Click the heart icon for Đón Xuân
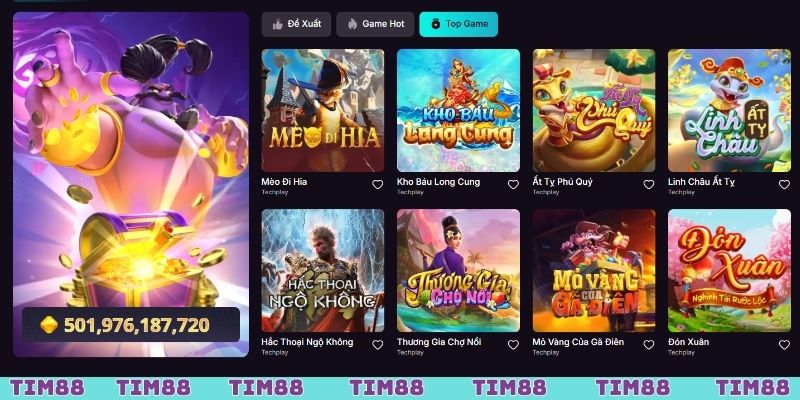 click(x=784, y=345)
